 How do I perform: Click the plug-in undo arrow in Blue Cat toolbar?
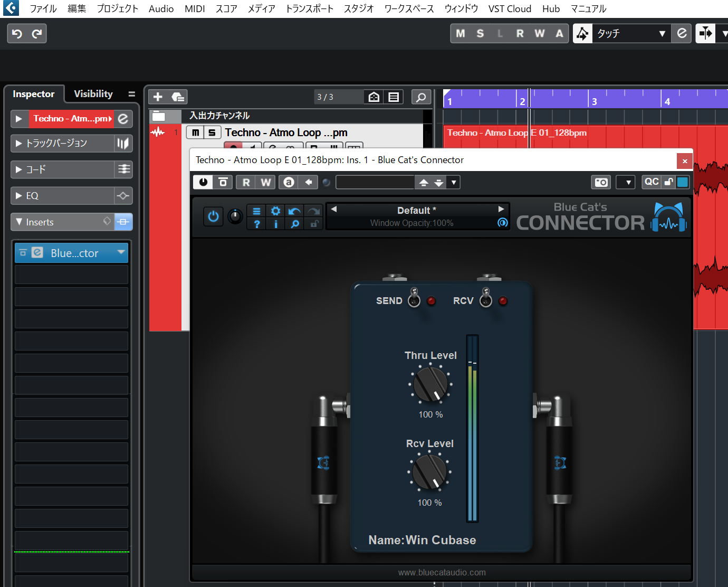[294, 211]
